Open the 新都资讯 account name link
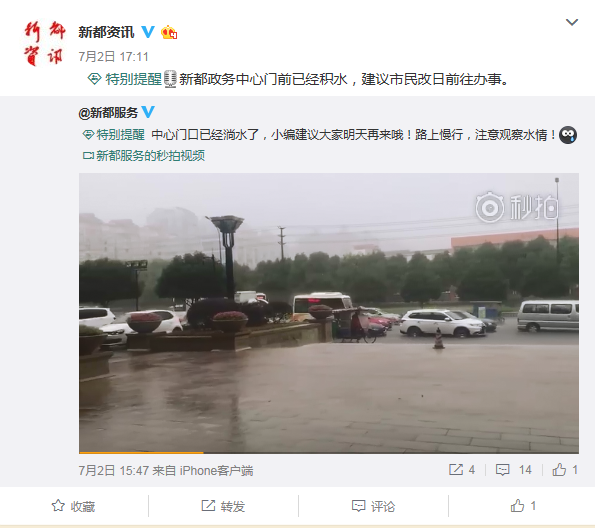Screen dimensions: 595x528 point(106,32)
